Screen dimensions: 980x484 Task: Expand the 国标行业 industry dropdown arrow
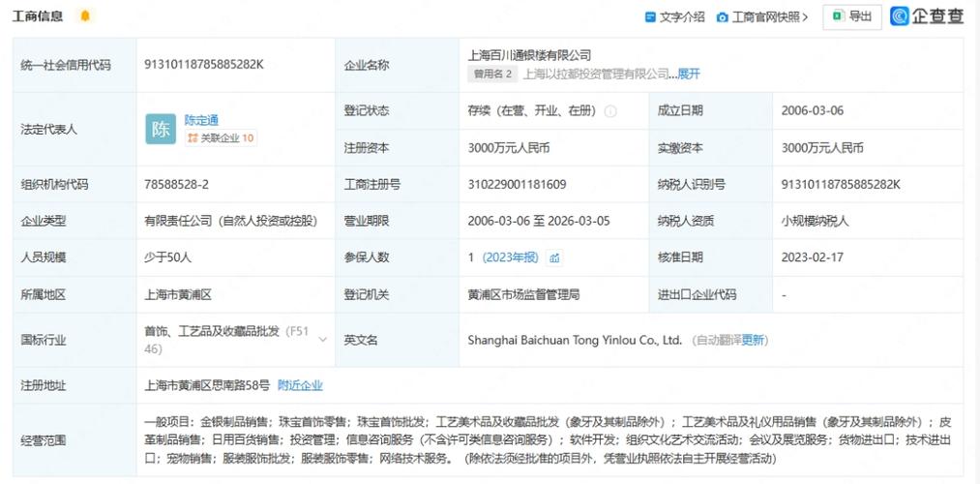323,340
